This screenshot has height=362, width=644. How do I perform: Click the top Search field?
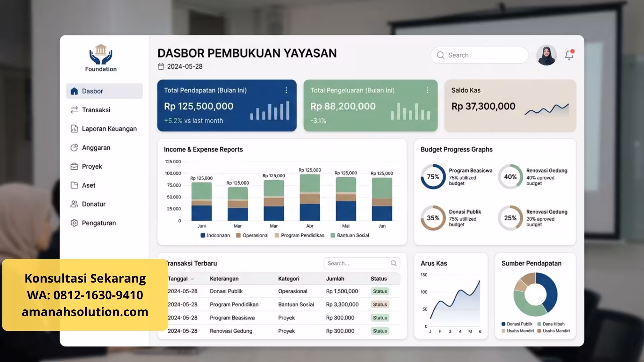[x=480, y=55]
